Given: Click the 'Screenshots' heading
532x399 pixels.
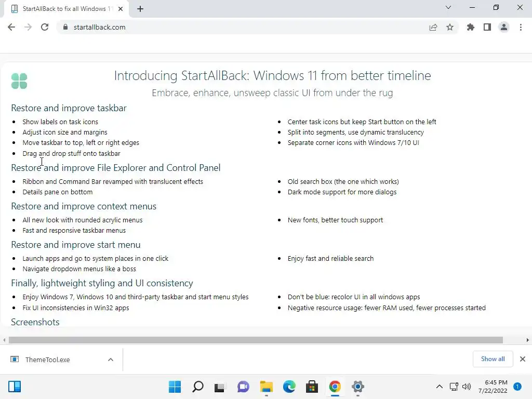Looking at the screenshot, I should [35, 322].
